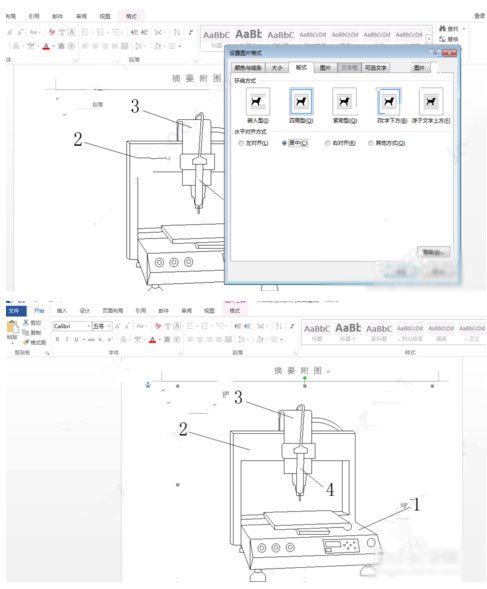Click Increase Indent in the 文件-tab window
Viewport: 487px width, 589px height.
(x=247, y=326)
